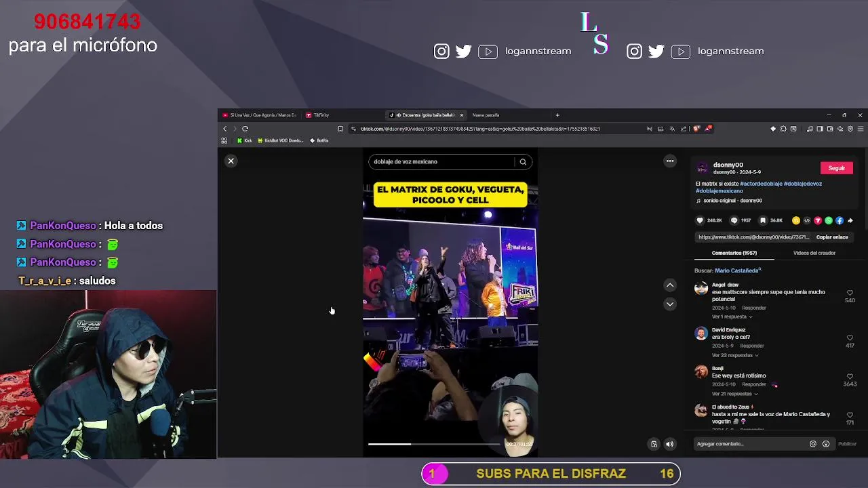868x488 pixels.
Task: Follow dsonny00 with the Seguir button
Action: click(837, 168)
